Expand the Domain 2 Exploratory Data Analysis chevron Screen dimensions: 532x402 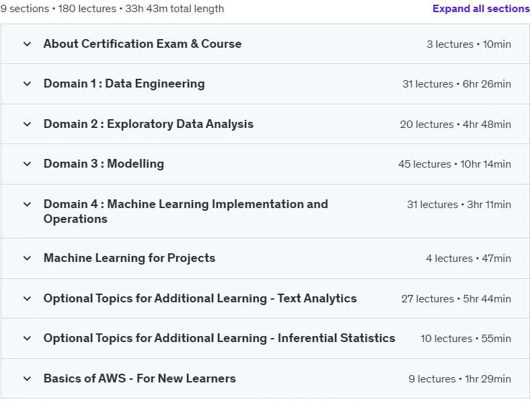[x=27, y=125]
